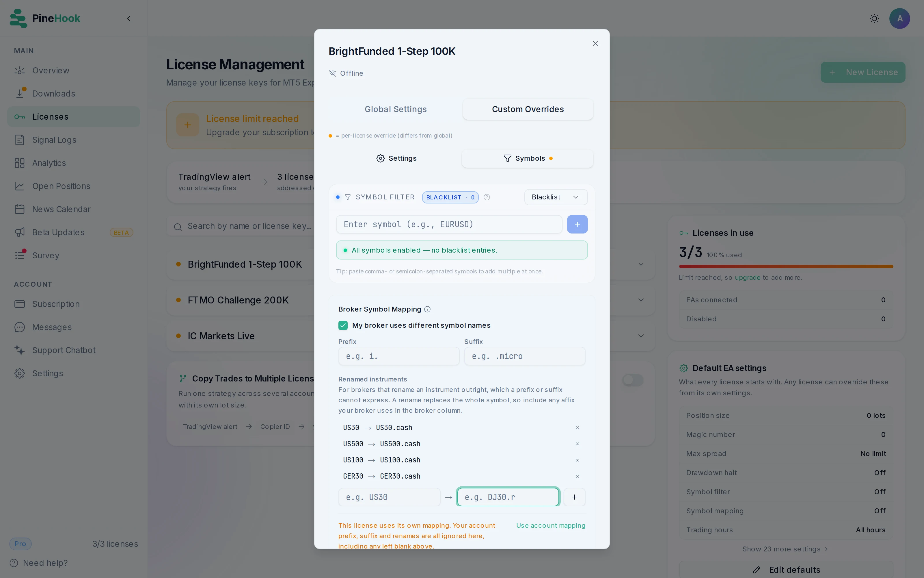Click the Pro plan badge

(x=20, y=544)
